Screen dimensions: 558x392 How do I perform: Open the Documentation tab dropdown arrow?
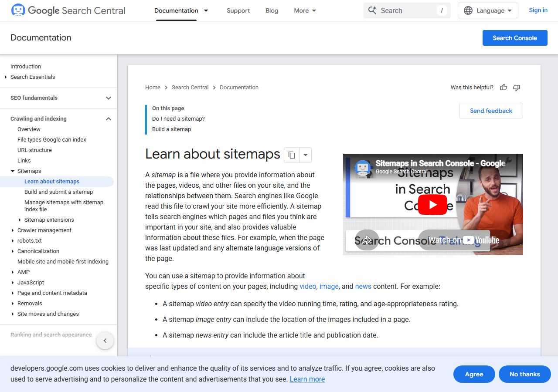[x=206, y=10]
